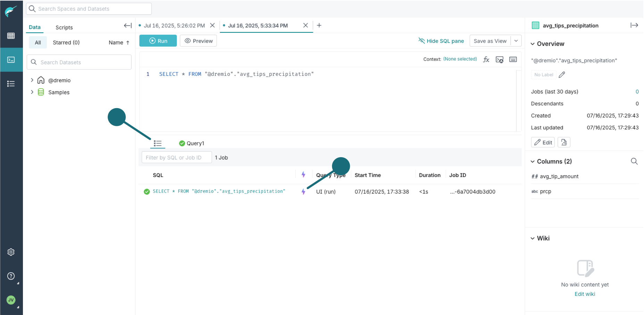The width and height of the screenshot is (644, 315).
Task: Open the Save as View dropdown arrow
Action: 516,41
